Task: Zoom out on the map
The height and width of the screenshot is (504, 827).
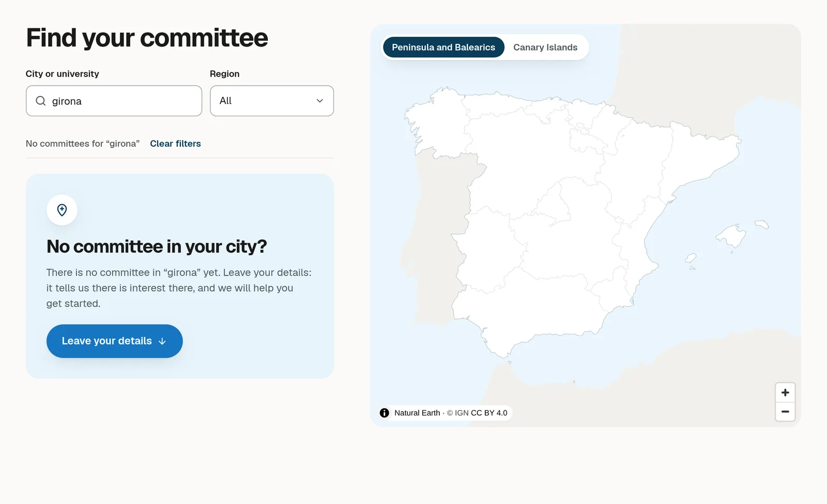Action: (785, 412)
